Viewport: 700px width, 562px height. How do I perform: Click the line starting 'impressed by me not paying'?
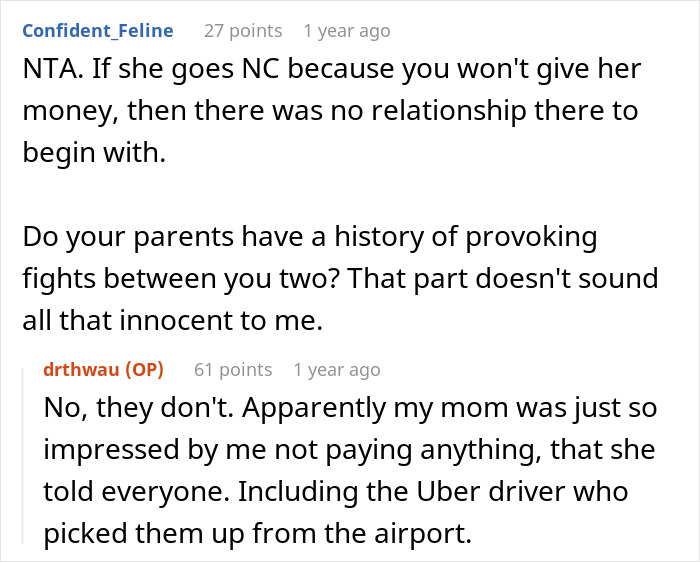pos(348,450)
